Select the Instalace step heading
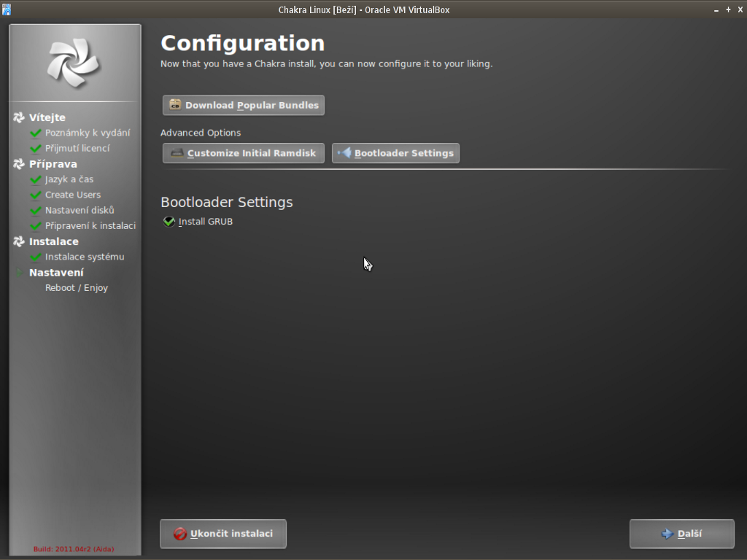 (x=54, y=241)
